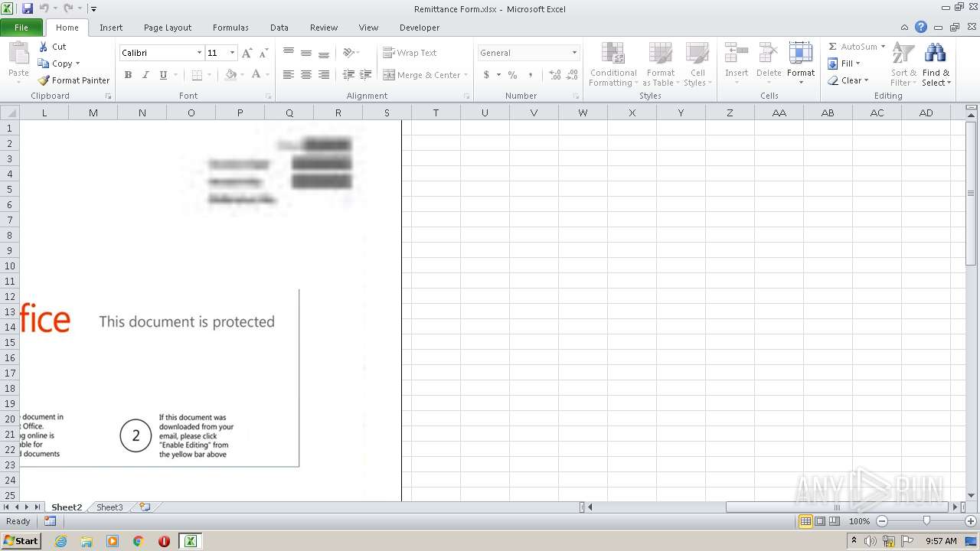Viewport: 980px width, 551px height.
Task: Decrease font size with Shrink Font
Action: click(263, 53)
